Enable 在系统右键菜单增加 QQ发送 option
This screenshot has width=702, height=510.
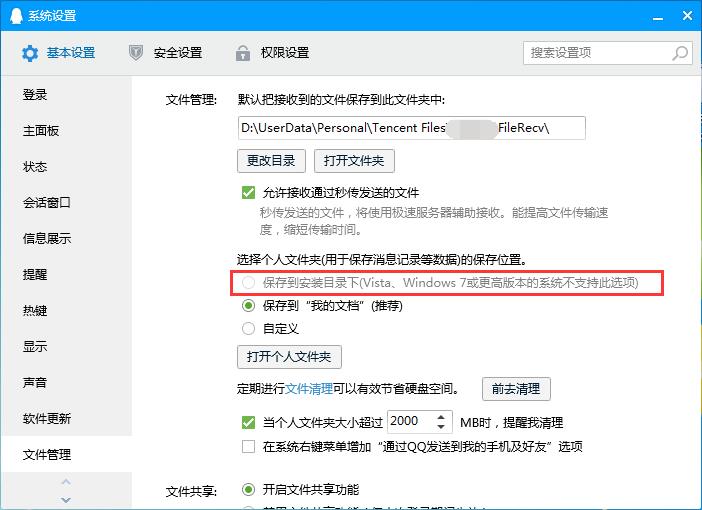click(248, 446)
